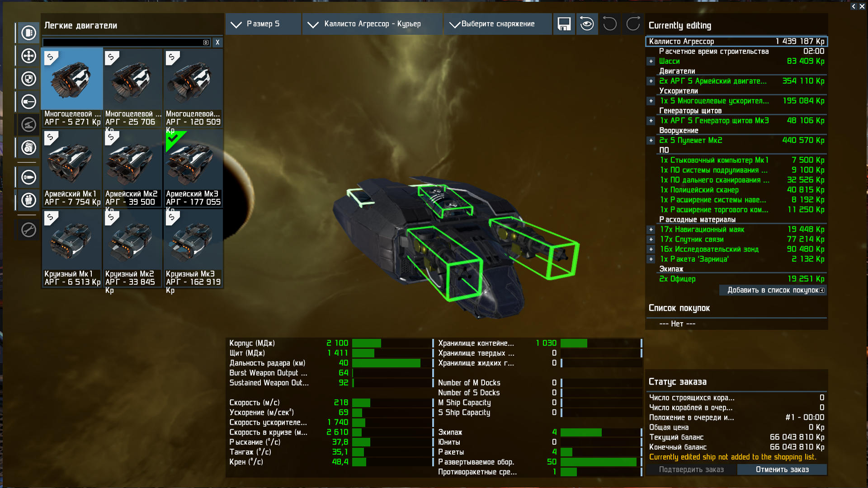The image size is (868, 488).
Task: Click the Щит (МДж) stat row
Action: pos(330,353)
